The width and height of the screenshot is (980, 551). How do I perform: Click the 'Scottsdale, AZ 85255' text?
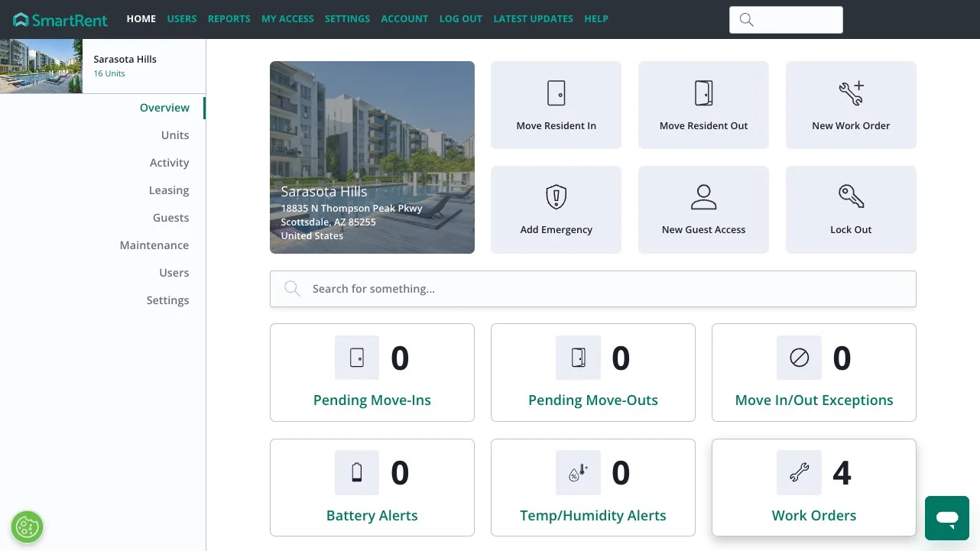point(329,222)
